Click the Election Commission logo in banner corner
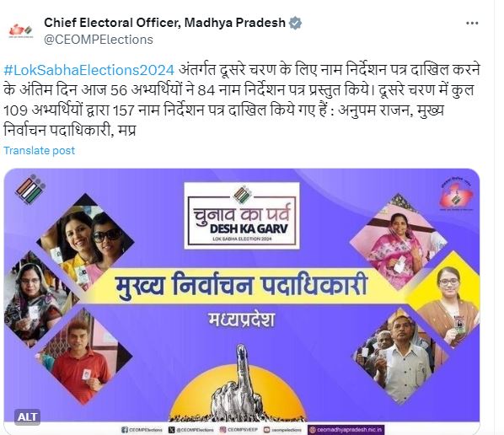 30,190
